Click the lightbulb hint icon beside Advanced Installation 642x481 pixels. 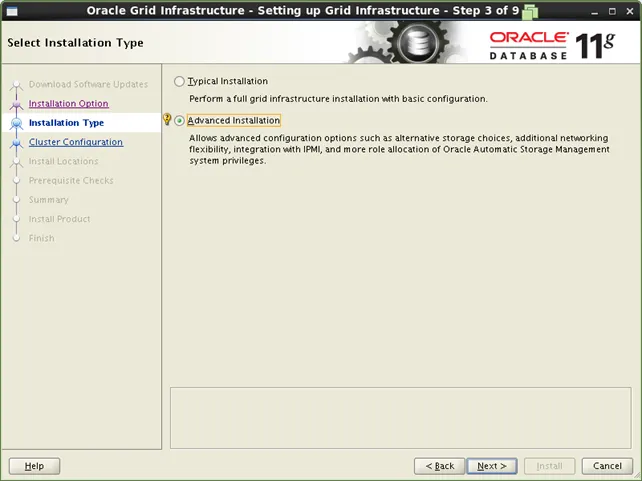[x=167, y=119]
